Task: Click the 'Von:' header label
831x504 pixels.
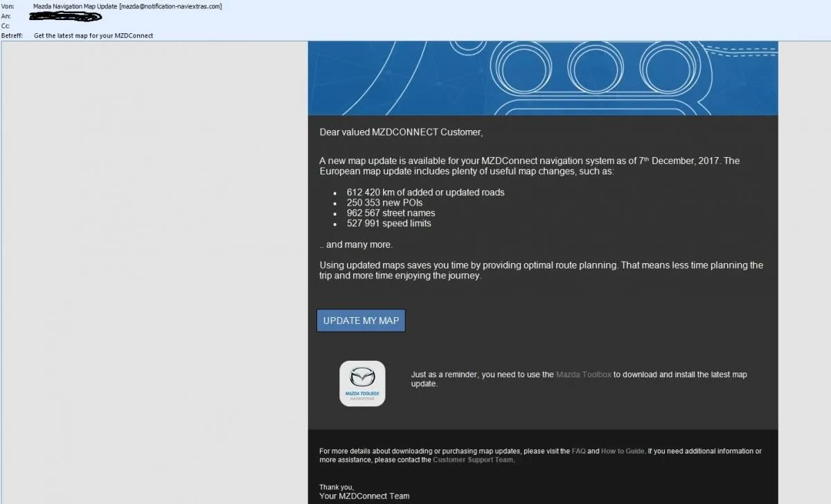Action: [8, 6]
